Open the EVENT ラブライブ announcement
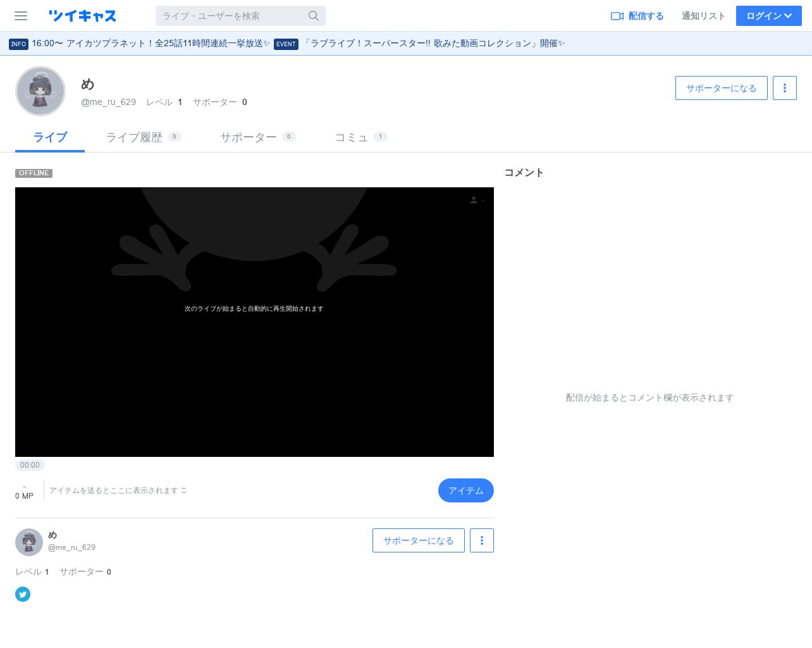 [419, 44]
